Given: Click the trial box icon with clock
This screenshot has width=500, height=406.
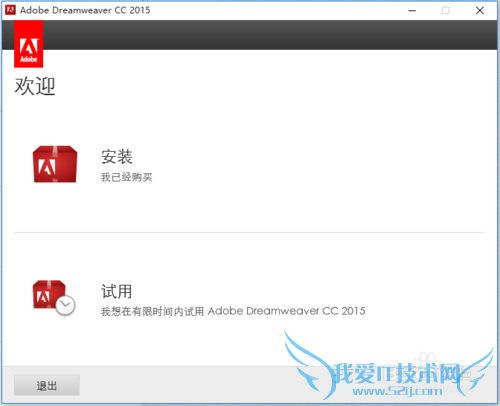Looking at the screenshot, I should point(54,297).
